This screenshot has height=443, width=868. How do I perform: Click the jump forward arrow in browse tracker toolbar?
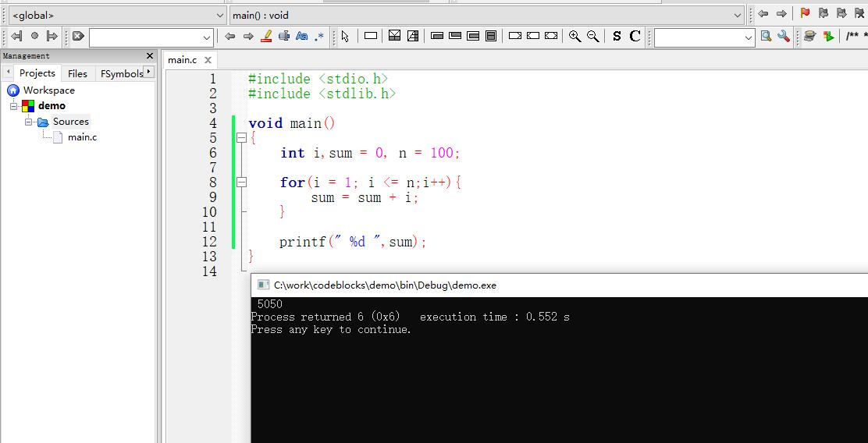click(x=52, y=37)
